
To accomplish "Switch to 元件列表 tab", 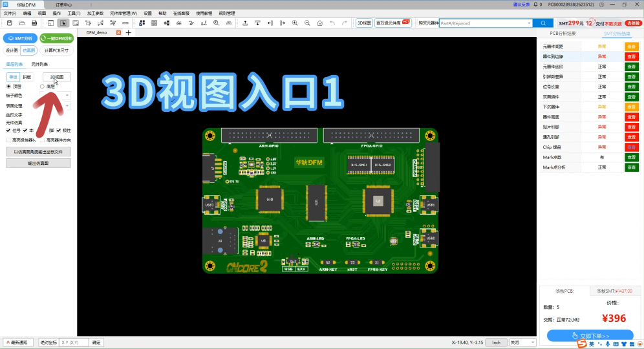I will [x=39, y=64].
